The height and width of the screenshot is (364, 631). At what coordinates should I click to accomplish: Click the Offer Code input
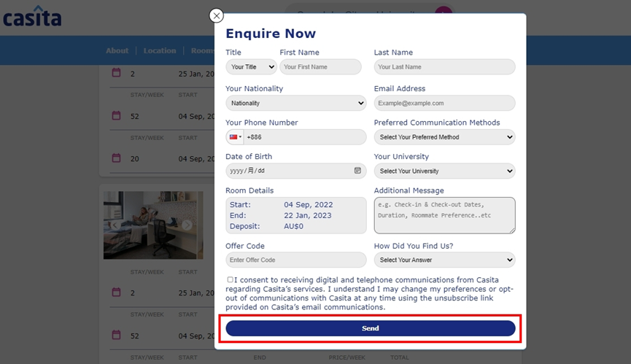coord(295,260)
